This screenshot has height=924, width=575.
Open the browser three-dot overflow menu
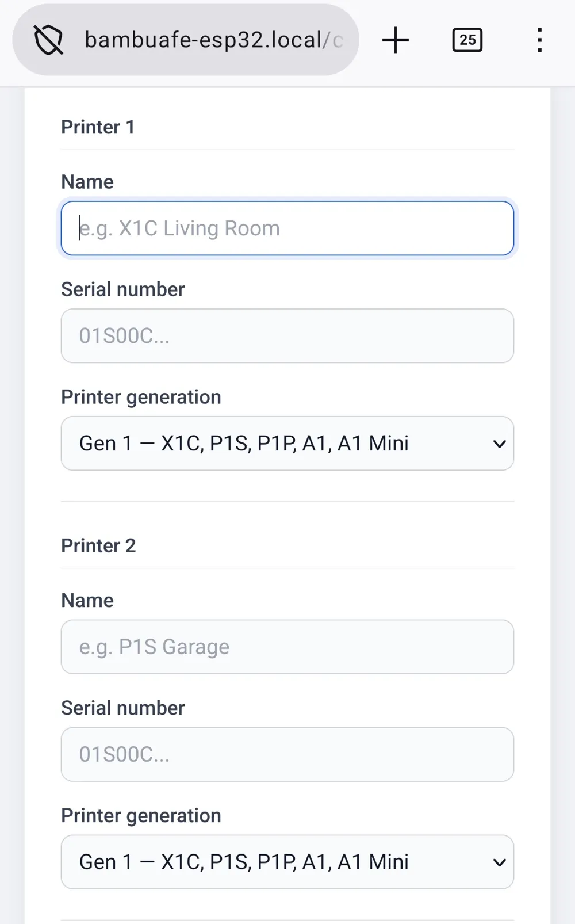tap(539, 40)
